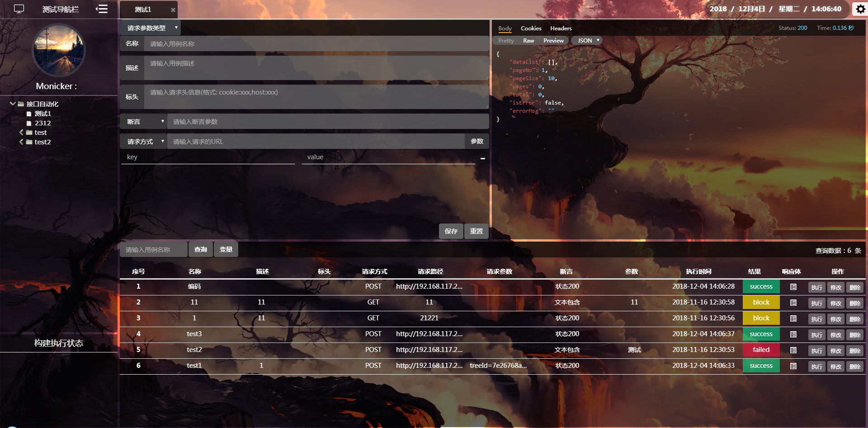Focus the value parameter field
The height and width of the screenshot is (428, 868).
click(x=388, y=157)
